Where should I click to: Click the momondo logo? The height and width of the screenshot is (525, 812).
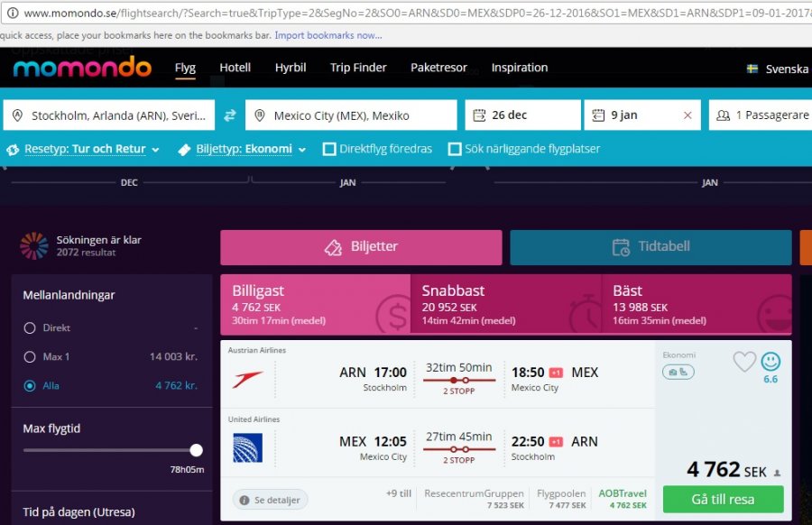coord(82,68)
